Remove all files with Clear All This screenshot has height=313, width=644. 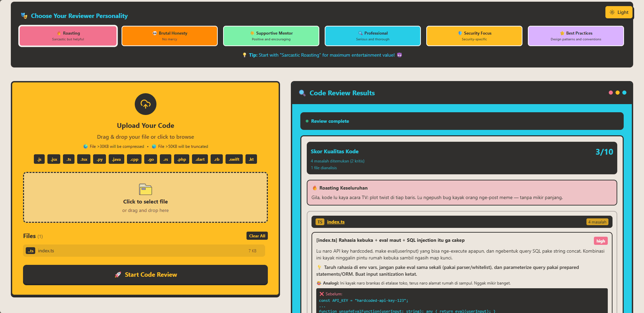coord(257,236)
